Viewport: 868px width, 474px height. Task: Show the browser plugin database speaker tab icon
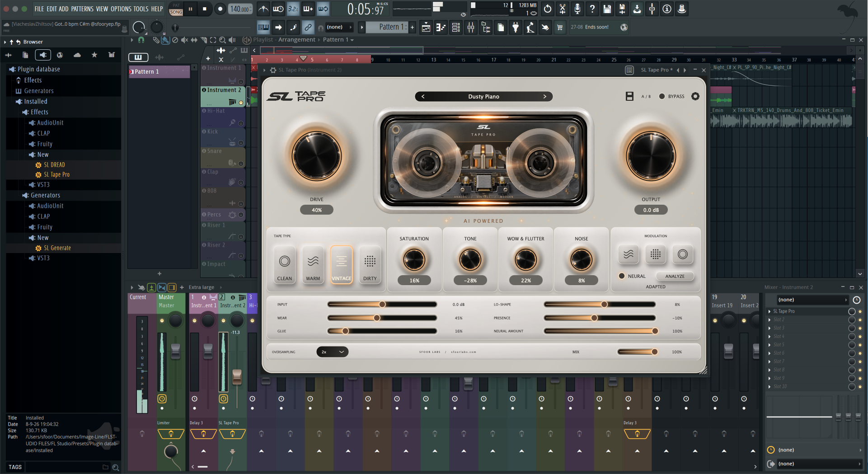pos(42,55)
